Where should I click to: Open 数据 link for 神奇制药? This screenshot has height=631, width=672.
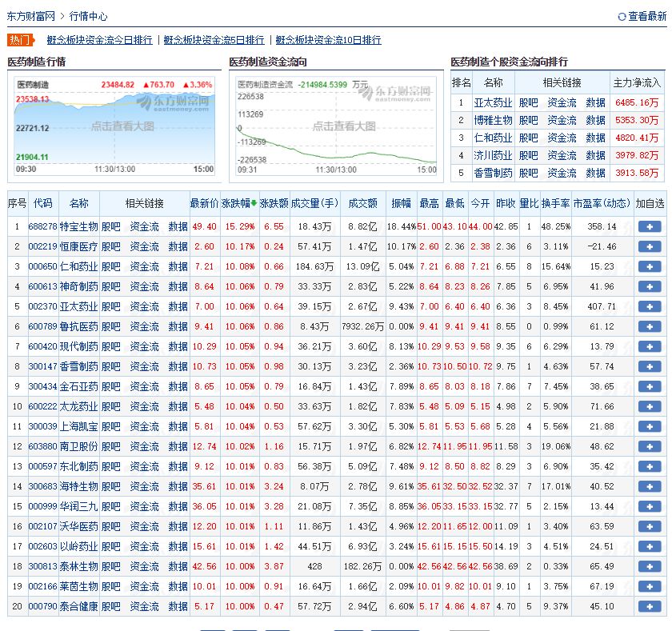coord(178,286)
